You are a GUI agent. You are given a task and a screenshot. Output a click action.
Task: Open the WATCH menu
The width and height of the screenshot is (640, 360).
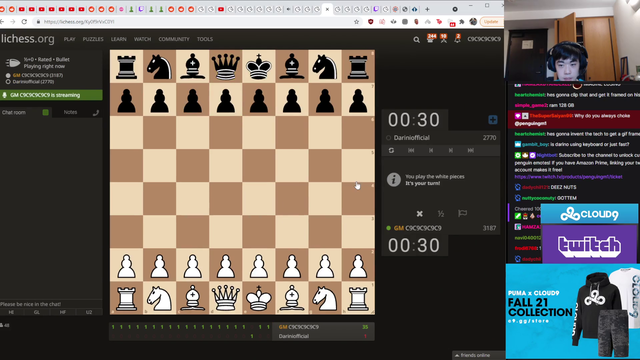(x=142, y=39)
